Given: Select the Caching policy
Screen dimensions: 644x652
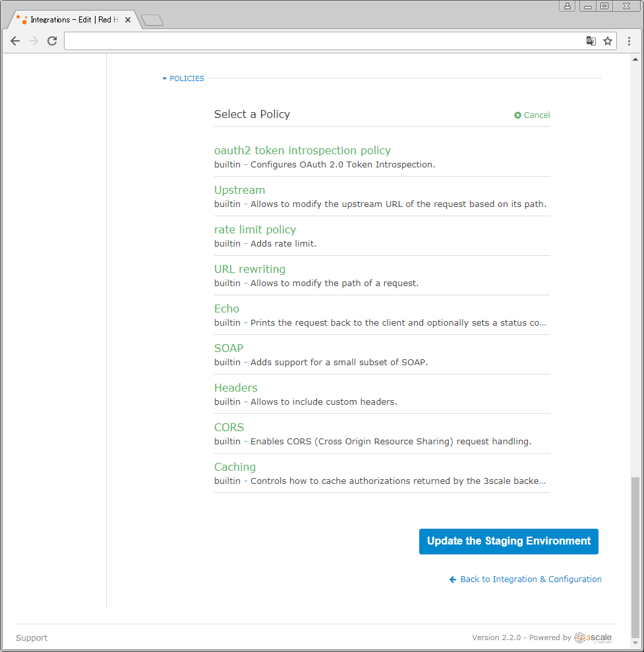Looking at the screenshot, I should click(x=235, y=467).
